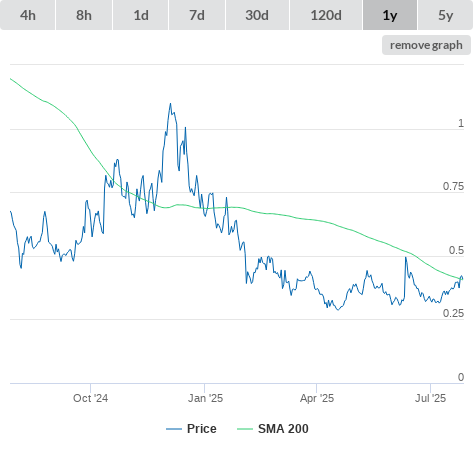Click the Apr '25 axis label
This screenshot has height=455, width=474.
[x=317, y=398]
